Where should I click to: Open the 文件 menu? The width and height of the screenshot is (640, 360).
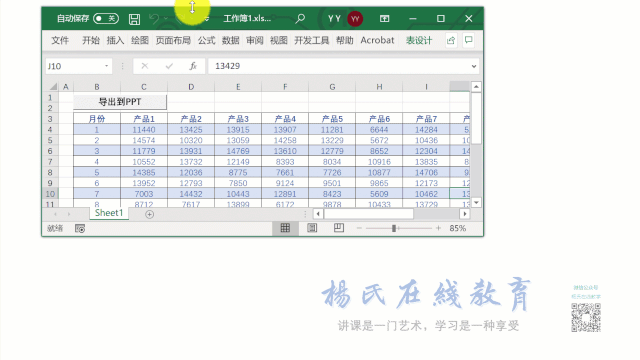pos(60,40)
